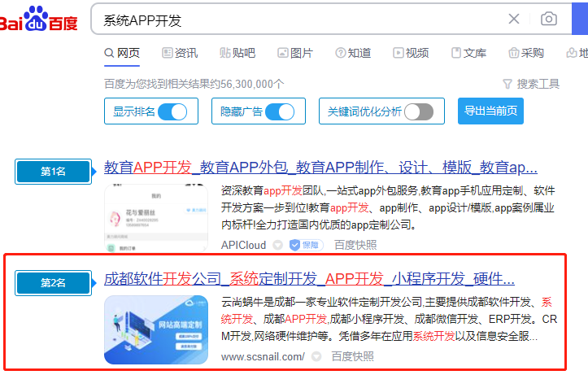Image resolution: width=588 pixels, height=375 pixels.
Task: Disable the 隐藏广告 switch
Action: click(280, 111)
